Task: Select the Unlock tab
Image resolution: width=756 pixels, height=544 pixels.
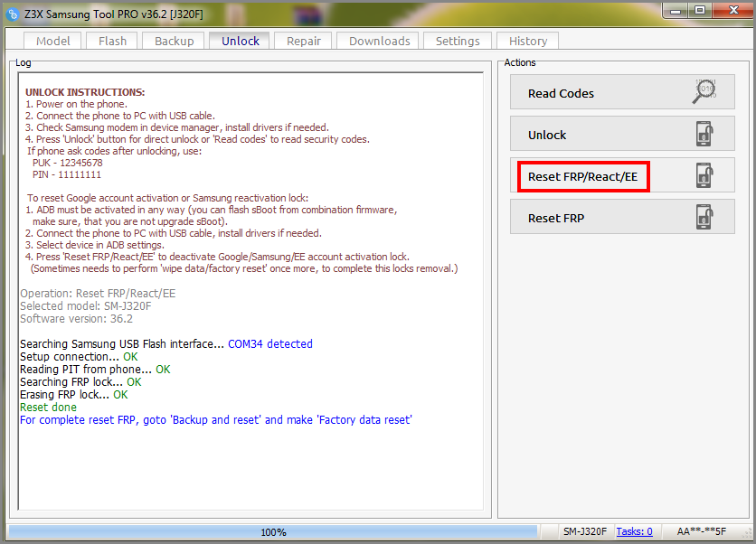Action: tap(241, 41)
